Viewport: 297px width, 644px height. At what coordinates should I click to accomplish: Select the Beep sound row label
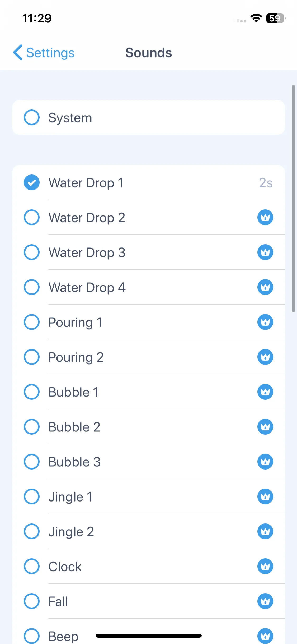click(x=63, y=636)
